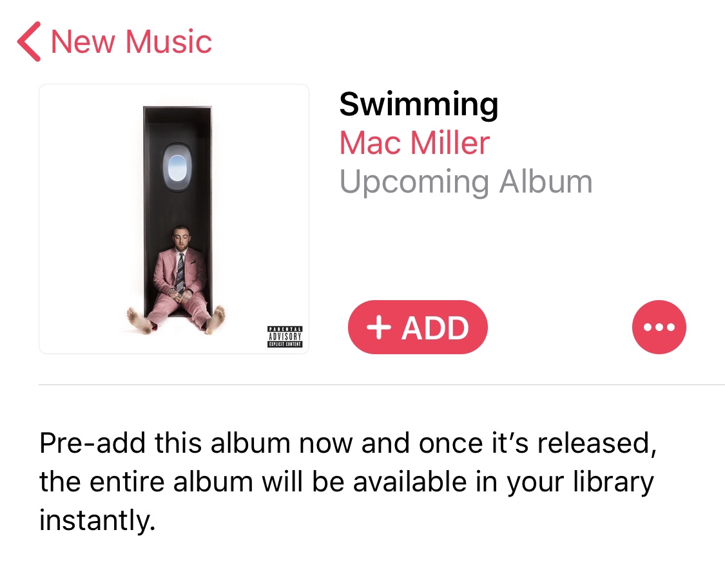
Task: Tap the back chevron arrow
Action: 28,42
